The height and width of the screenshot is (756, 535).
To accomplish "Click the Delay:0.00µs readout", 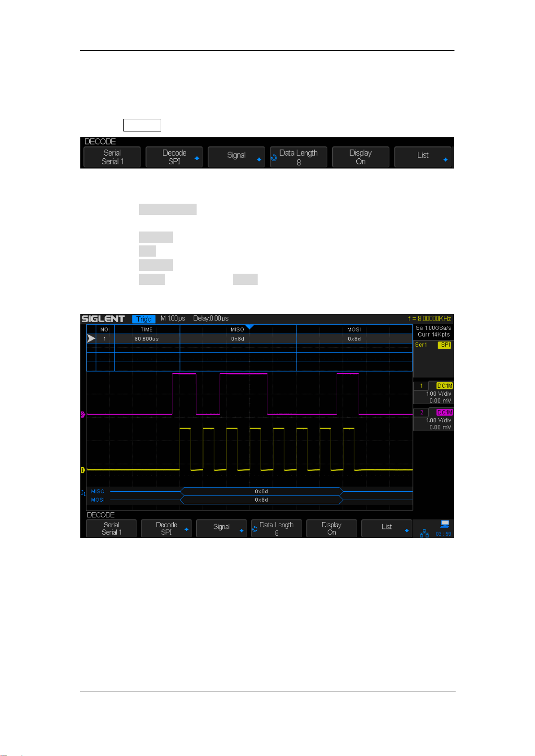I will click(211, 318).
